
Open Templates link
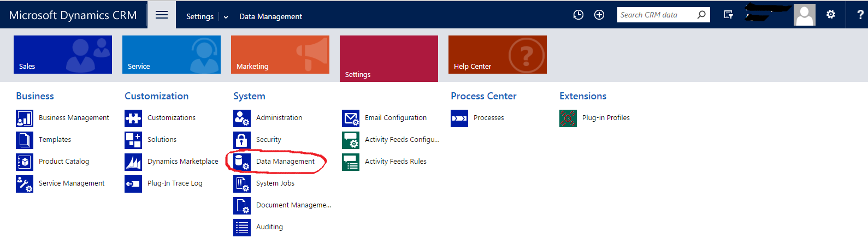(x=55, y=140)
